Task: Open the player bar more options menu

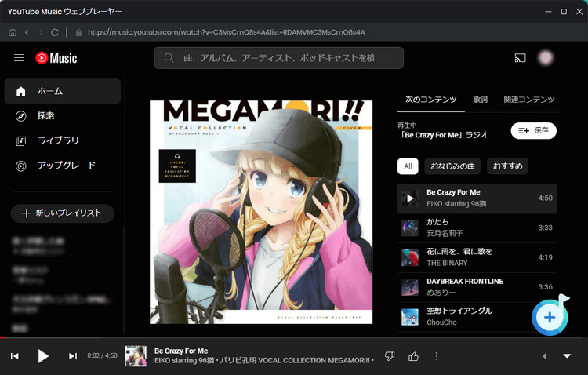Action: point(436,356)
